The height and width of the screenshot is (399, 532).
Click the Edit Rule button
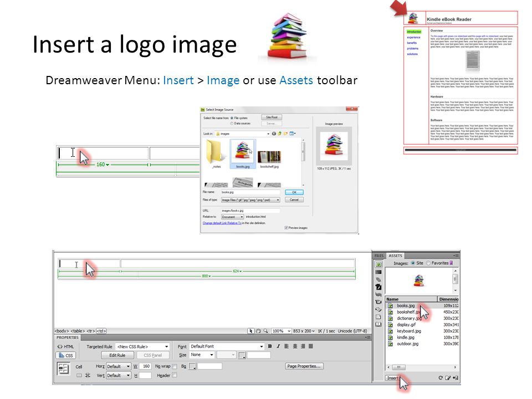(117, 355)
